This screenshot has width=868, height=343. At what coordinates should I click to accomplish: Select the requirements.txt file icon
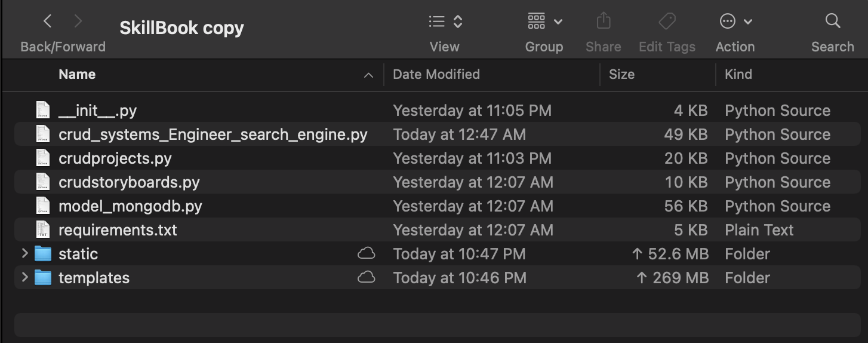click(42, 229)
